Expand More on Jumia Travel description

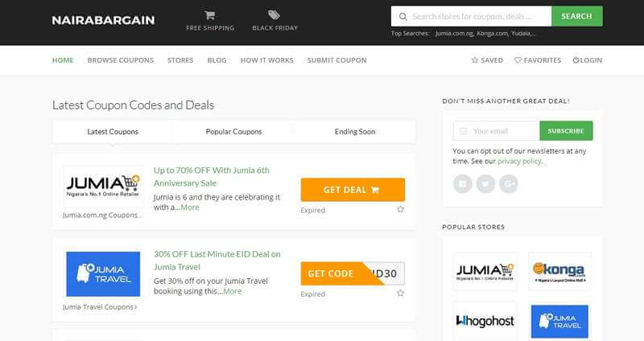point(233,291)
